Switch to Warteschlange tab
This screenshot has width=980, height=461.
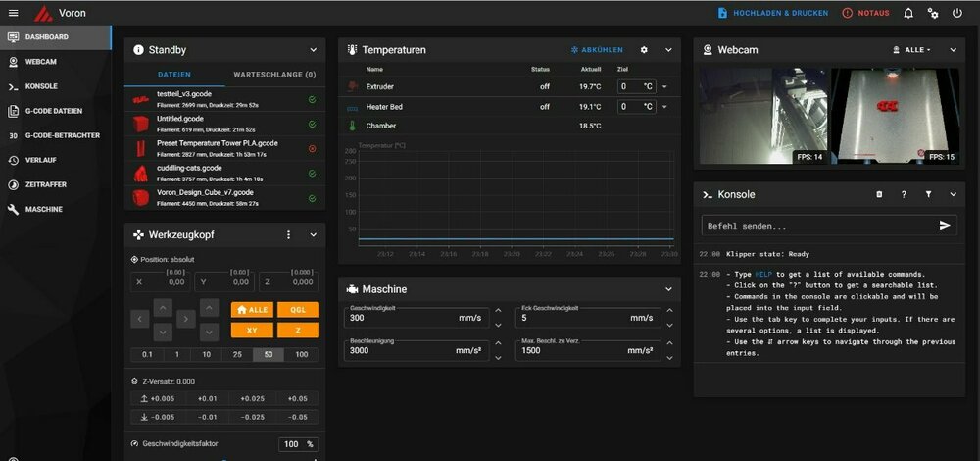click(275, 74)
